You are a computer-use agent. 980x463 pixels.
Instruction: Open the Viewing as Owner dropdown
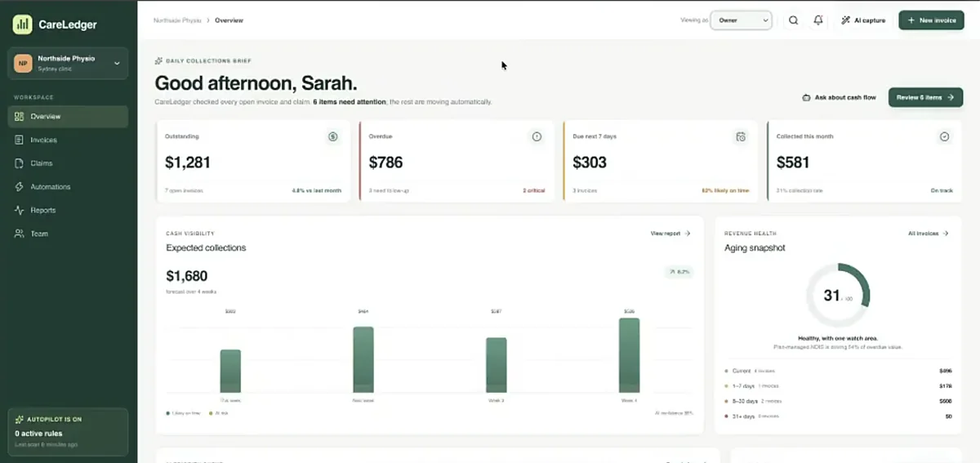(741, 20)
